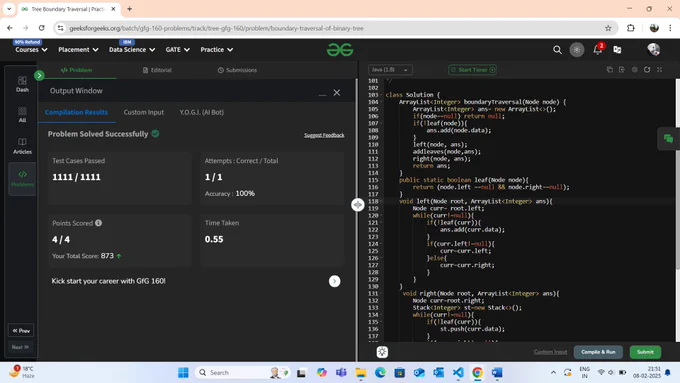Expand the Practice dropdown menu
This screenshot has height=383, width=680.
pos(216,50)
